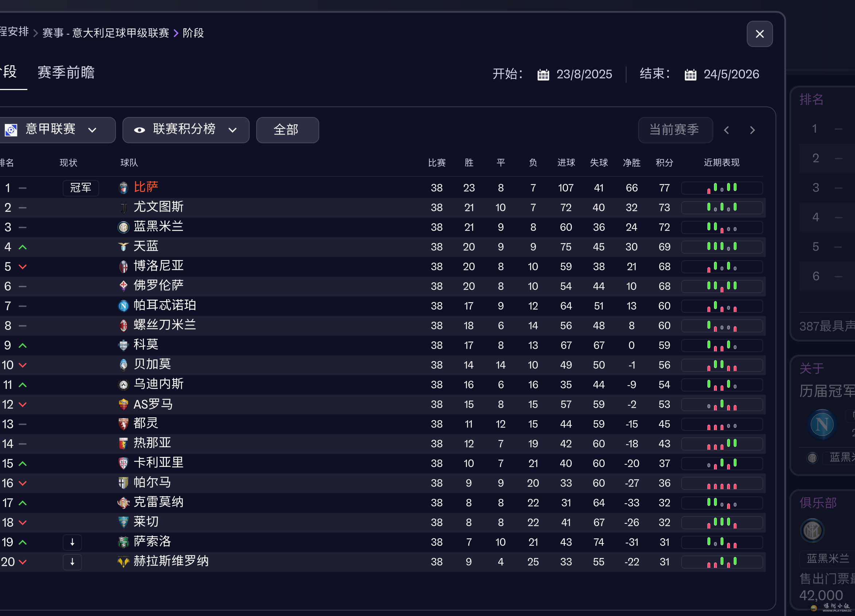Click the end date calendar icon

[x=690, y=74]
